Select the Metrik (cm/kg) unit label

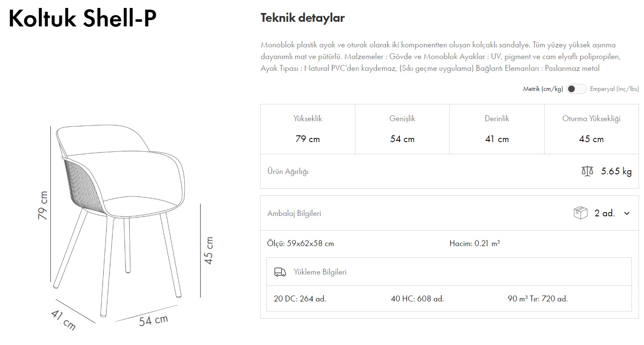pyautogui.click(x=542, y=89)
